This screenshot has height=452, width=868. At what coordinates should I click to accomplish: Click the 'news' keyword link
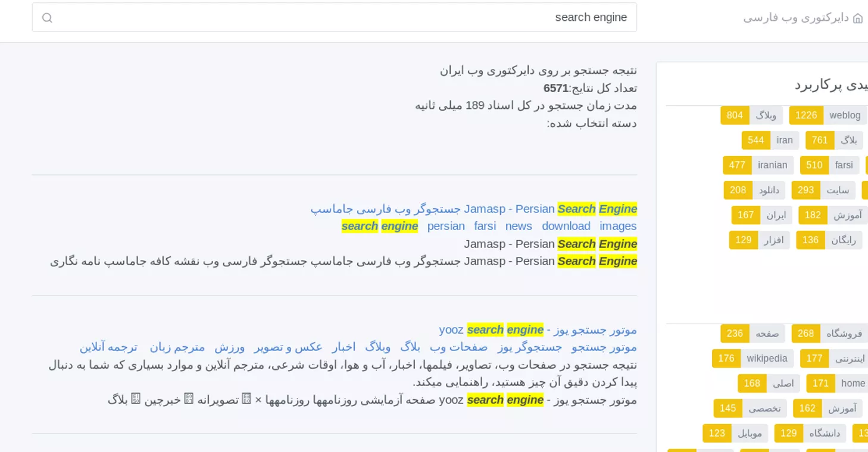(519, 226)
